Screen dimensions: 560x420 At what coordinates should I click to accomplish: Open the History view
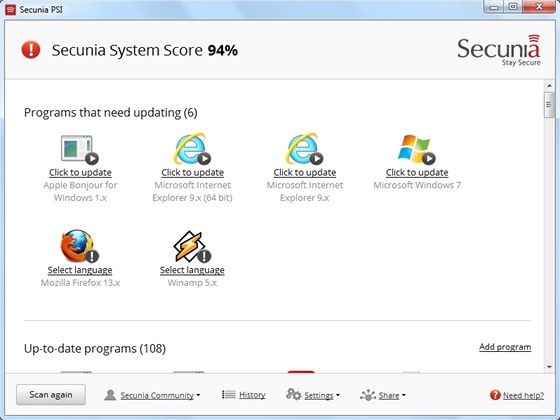[x=252, y=395]
